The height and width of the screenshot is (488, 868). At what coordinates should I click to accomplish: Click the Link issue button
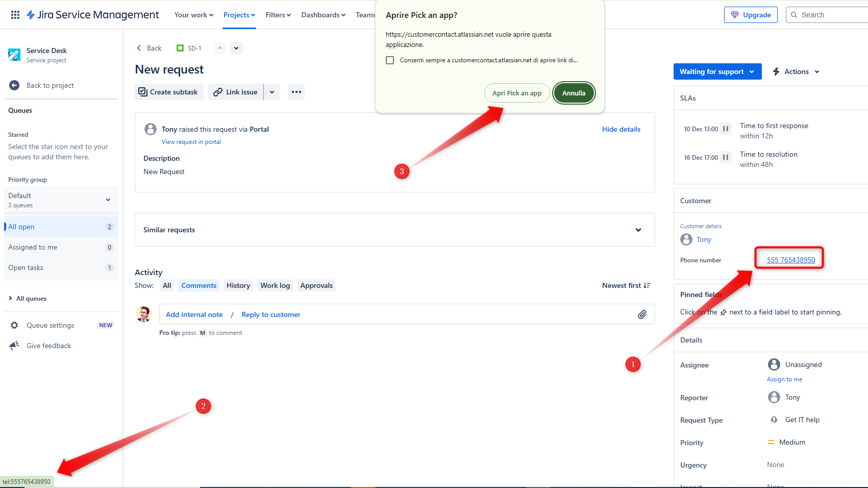(236, 92)
